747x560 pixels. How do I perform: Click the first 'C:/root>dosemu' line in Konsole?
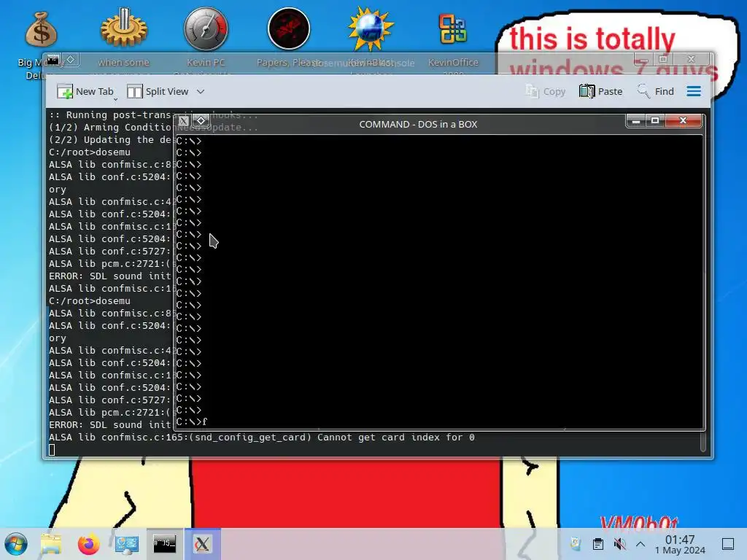[90, 152]
